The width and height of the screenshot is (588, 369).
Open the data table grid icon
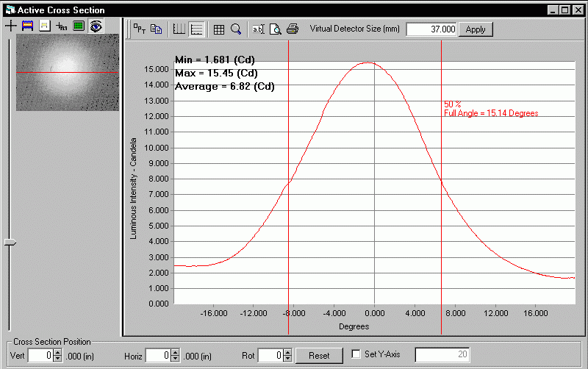pyautogui.click(x=219, y=29)
